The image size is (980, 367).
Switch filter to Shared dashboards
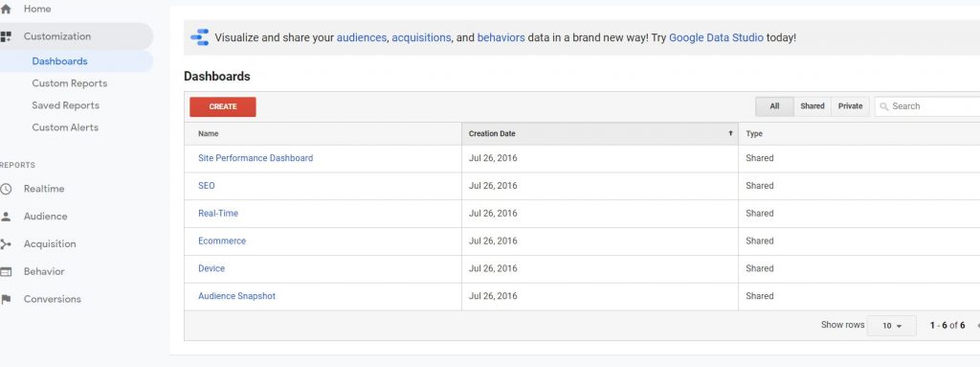click(813, 106)
